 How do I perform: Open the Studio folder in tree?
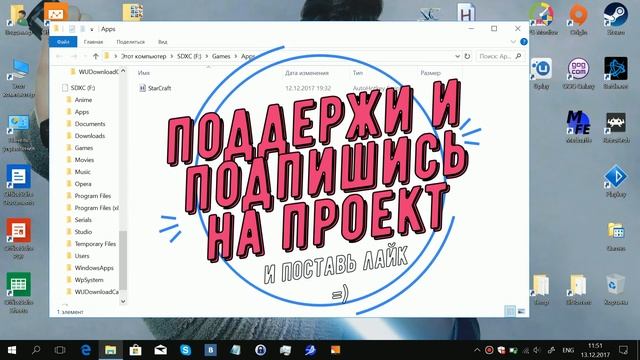pos(83,232)
